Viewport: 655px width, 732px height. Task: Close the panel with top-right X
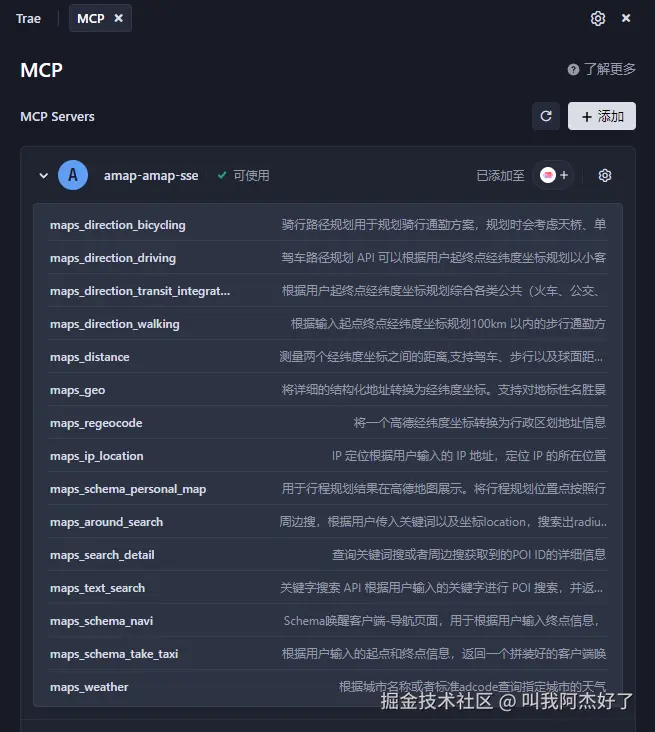(x=626, y=18)
